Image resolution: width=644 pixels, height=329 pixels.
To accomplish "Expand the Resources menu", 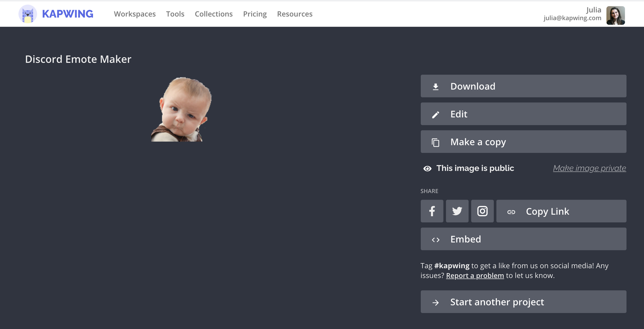I will tap(295, 14).
